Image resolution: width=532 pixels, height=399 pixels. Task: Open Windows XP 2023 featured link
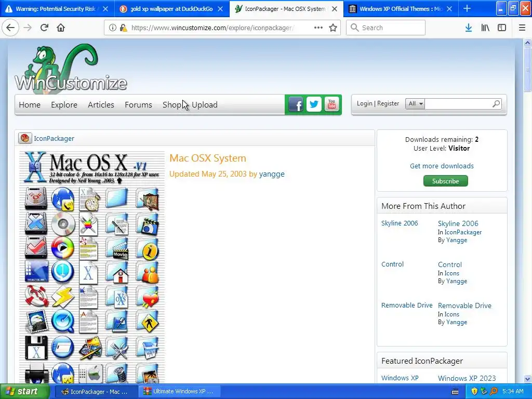coord(467,378)
